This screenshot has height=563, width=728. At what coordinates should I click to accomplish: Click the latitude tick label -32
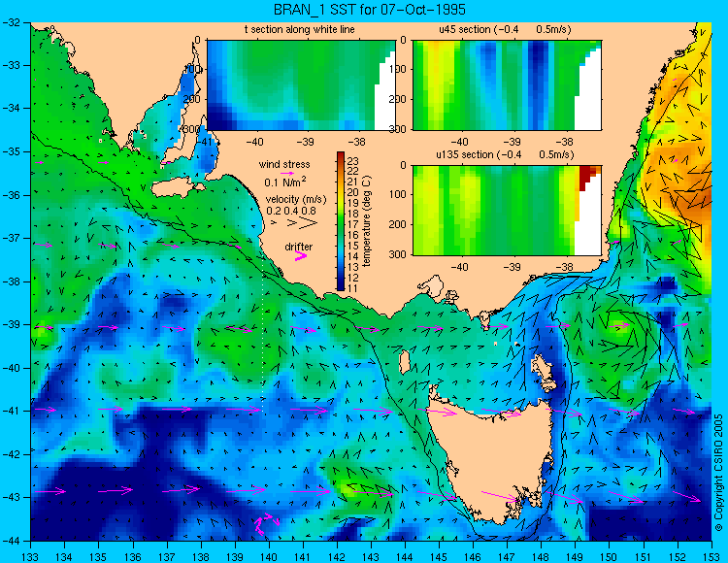[x=11, y=22]
